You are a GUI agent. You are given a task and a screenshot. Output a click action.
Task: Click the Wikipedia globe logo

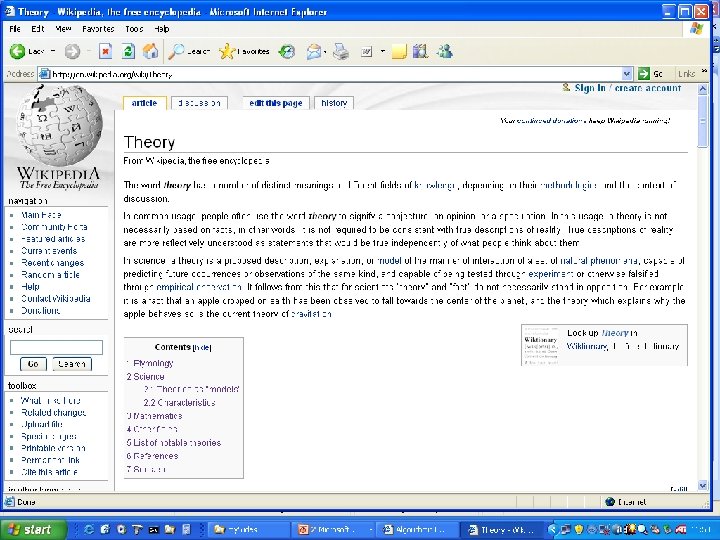[59, 125]
